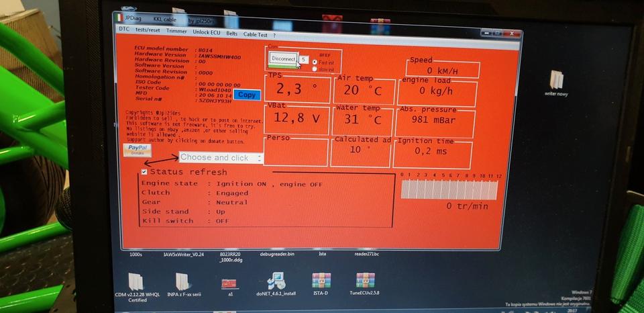This screenshot has height=313, width=644.
Task: Open the Cable Test menu
Action: tap(255, 35)
